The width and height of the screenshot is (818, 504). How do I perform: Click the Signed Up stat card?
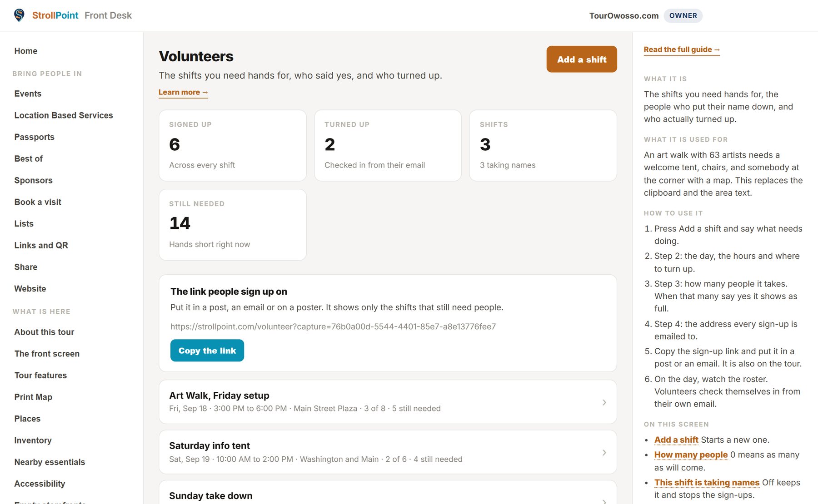(233, 145)
